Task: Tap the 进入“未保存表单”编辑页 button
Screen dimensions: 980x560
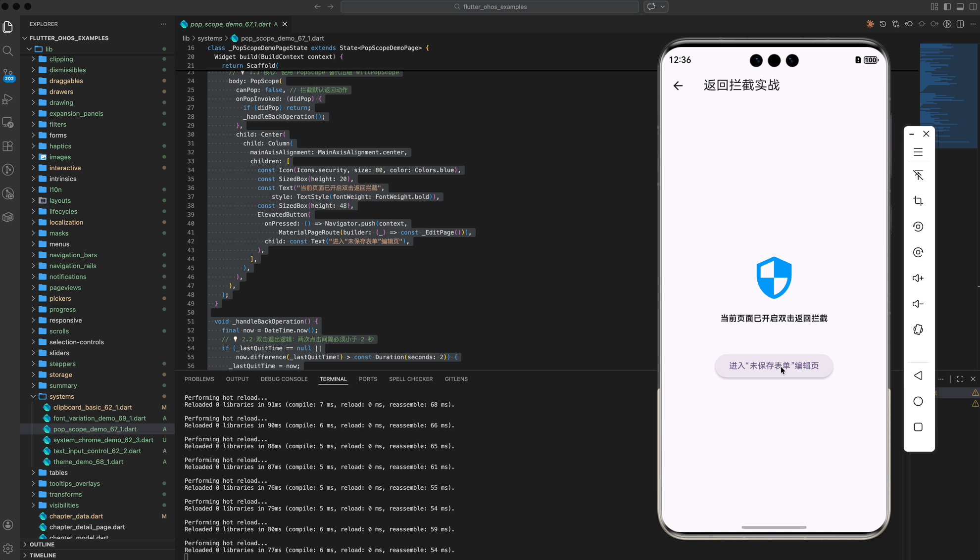Action: click(774, 366)
